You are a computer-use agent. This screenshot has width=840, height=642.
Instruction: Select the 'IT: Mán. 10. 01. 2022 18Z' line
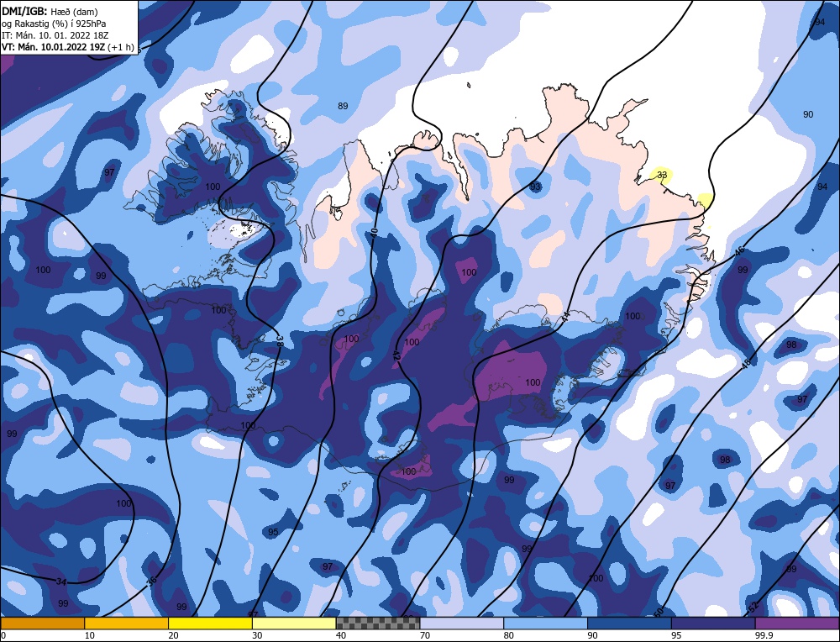coord(55,35)
